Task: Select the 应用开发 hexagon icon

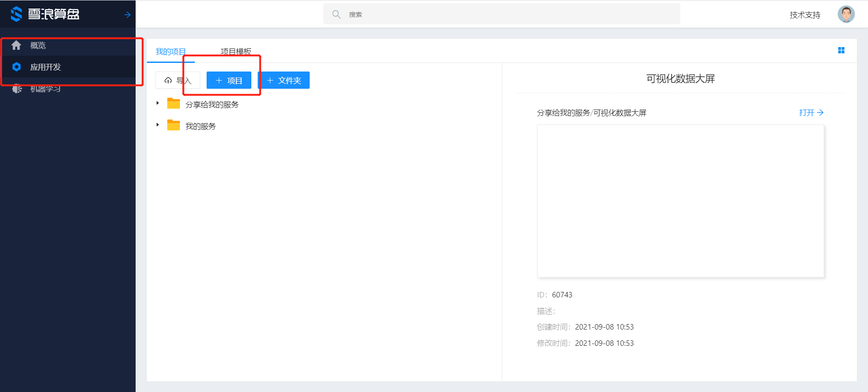Action: pos(17,67)
